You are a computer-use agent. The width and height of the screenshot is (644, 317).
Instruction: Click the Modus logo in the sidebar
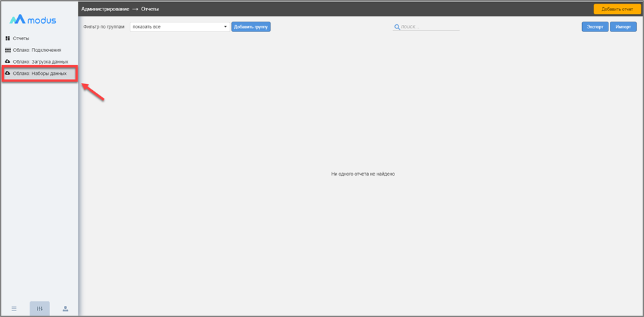[33, 20]
